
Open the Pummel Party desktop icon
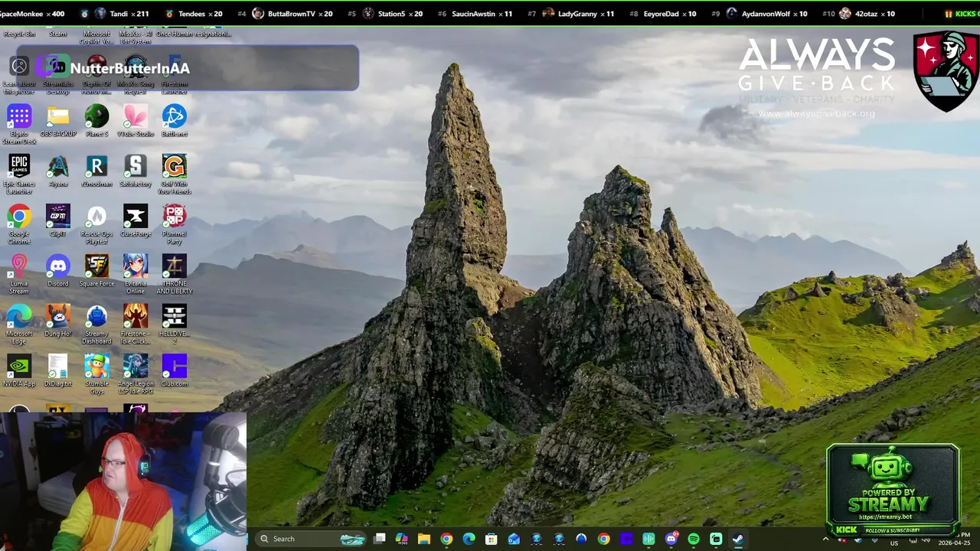pos(175,224)
